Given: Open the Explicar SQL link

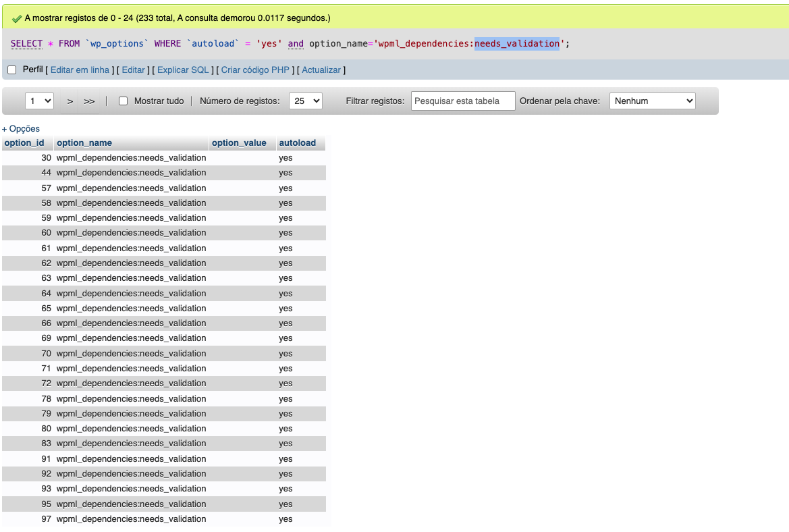Looking at the screenshot, I should (x=183, y=70).
